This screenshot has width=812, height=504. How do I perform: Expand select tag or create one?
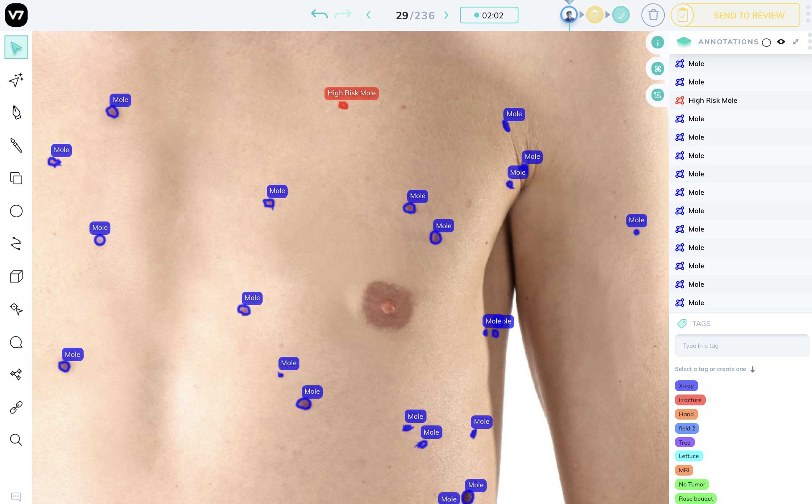[753, 369]
